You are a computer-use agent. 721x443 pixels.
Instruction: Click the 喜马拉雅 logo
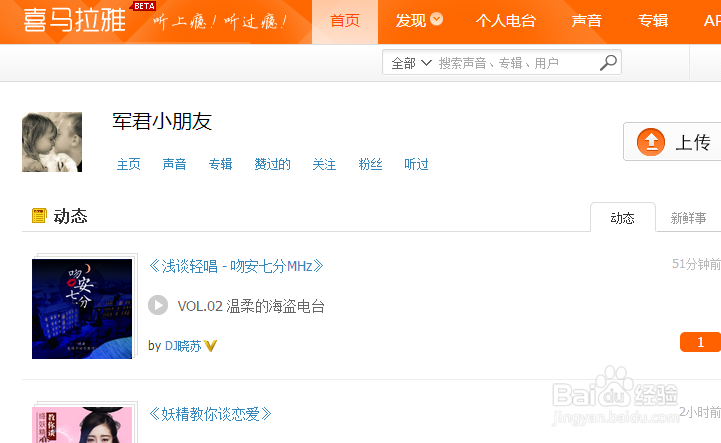click(74, 20)
